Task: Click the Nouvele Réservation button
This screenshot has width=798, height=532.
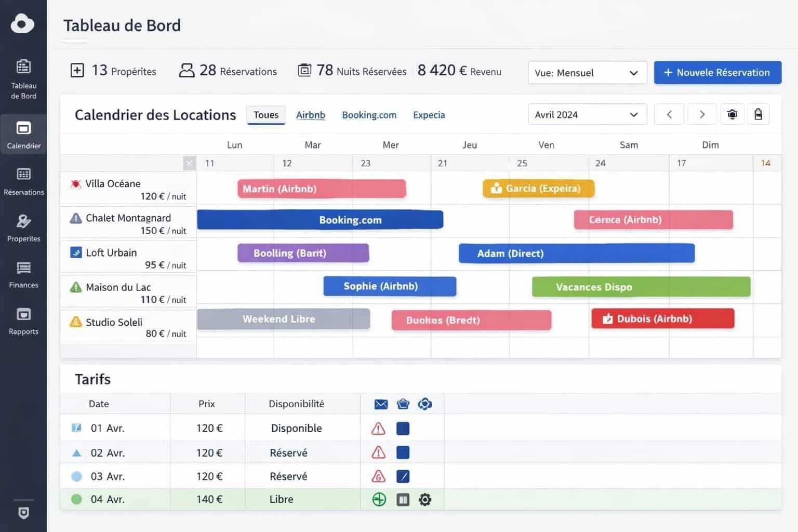Action: point(717,73)
